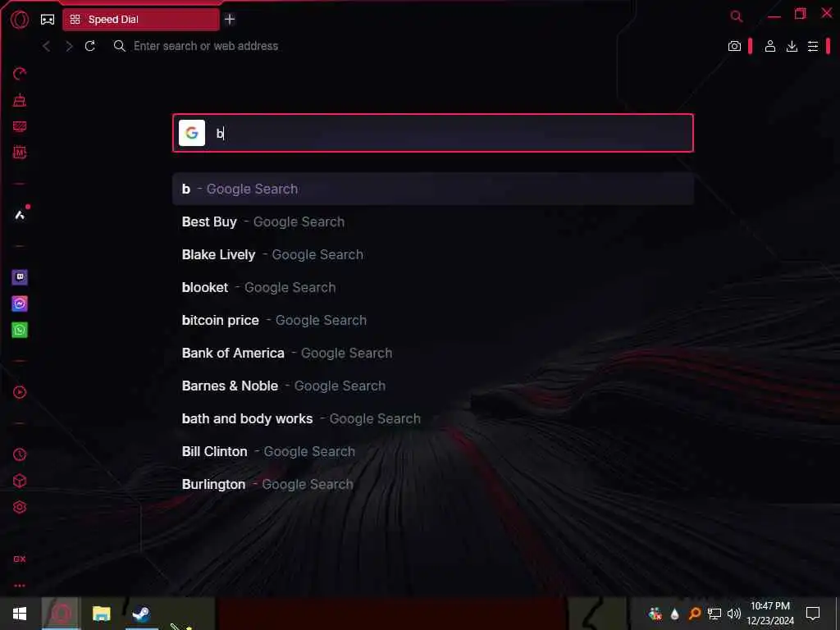The image size is (840, 630).
Task: Open volume control in system tray
Action: point(734,614)
